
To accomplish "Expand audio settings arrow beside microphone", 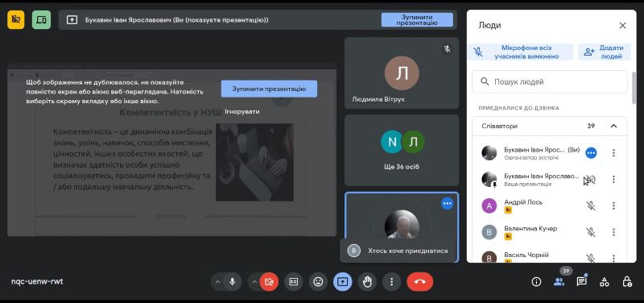I will click(217, 281).
